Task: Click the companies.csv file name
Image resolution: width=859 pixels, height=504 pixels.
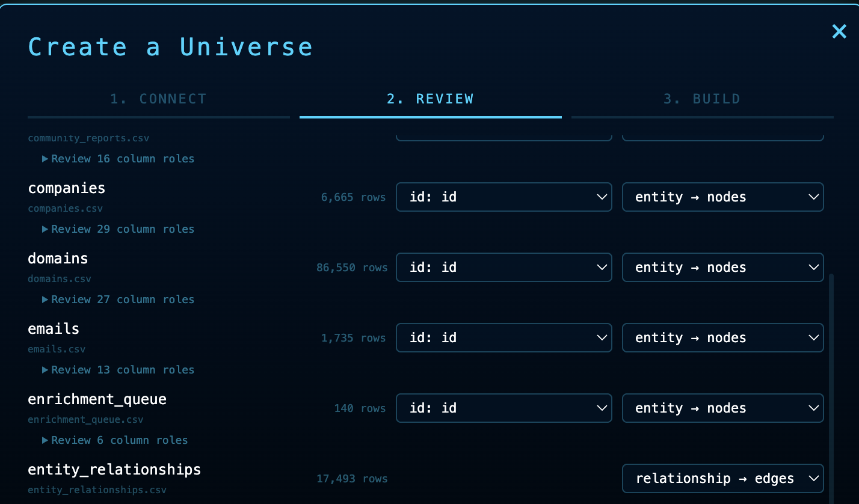Action: (65, 209)
